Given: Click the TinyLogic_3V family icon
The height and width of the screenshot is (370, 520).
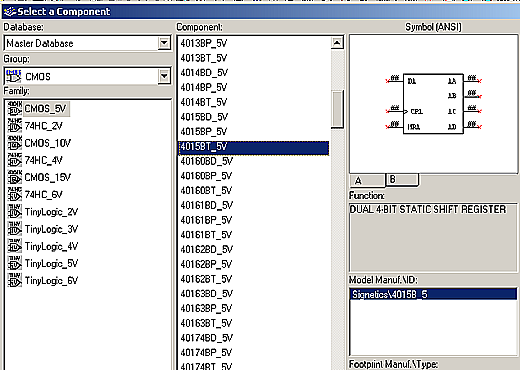Looking at the screenshot, I should 15,229.
